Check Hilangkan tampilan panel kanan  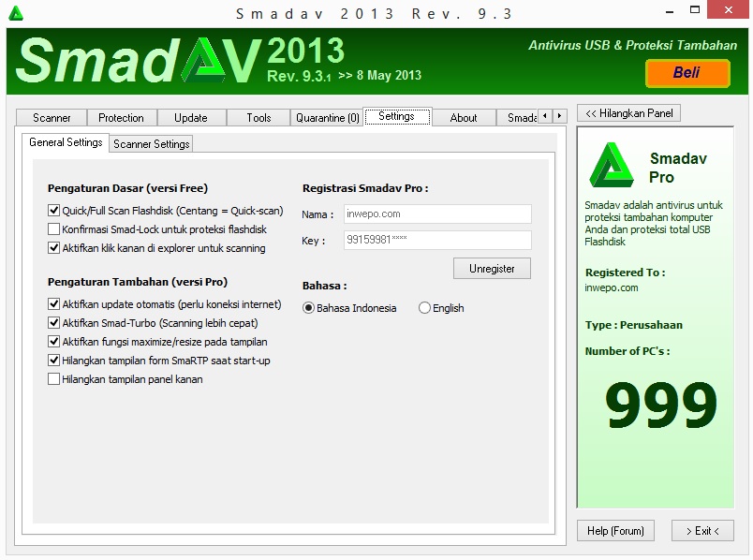[x=53, y=379]
